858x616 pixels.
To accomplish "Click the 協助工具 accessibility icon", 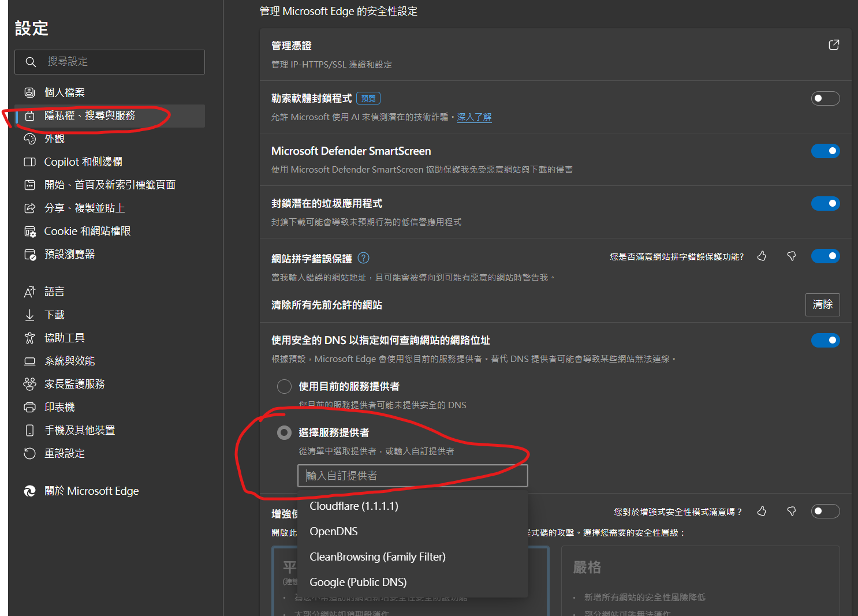I will point(29,338).
